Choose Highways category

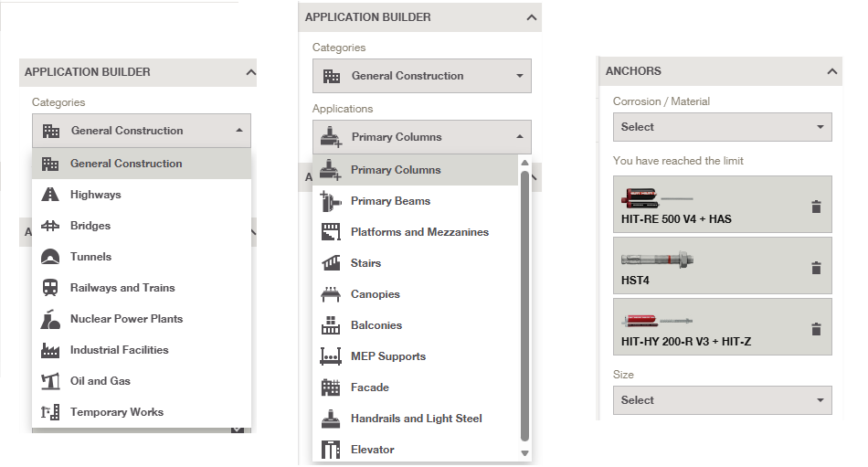click(141, 195)
